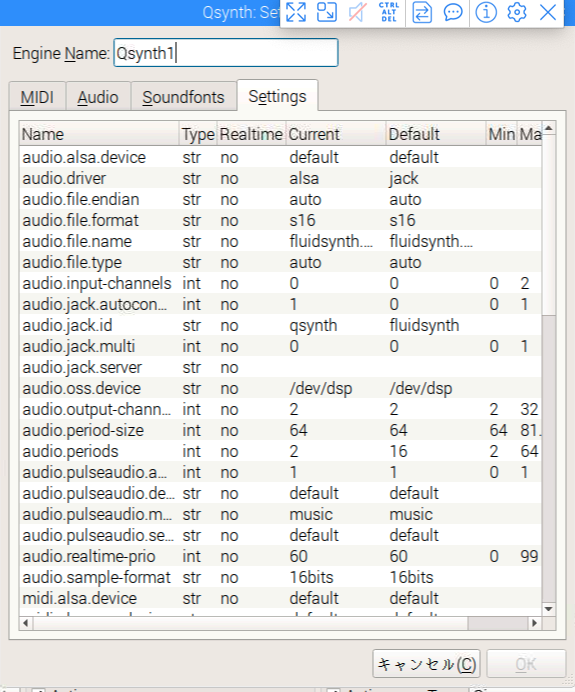This screenshot has height=692, width=575.
Task: Click the max value 99 of audio.realtime-prio
Action: (x=529, y=557)
